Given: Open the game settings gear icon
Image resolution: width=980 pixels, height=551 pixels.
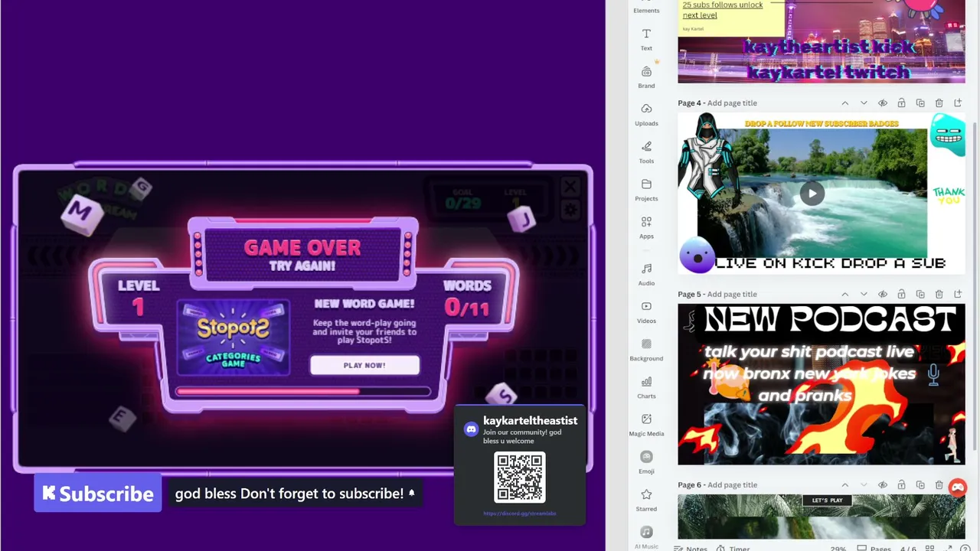Looking at the screenshot, I should [570, 208].
